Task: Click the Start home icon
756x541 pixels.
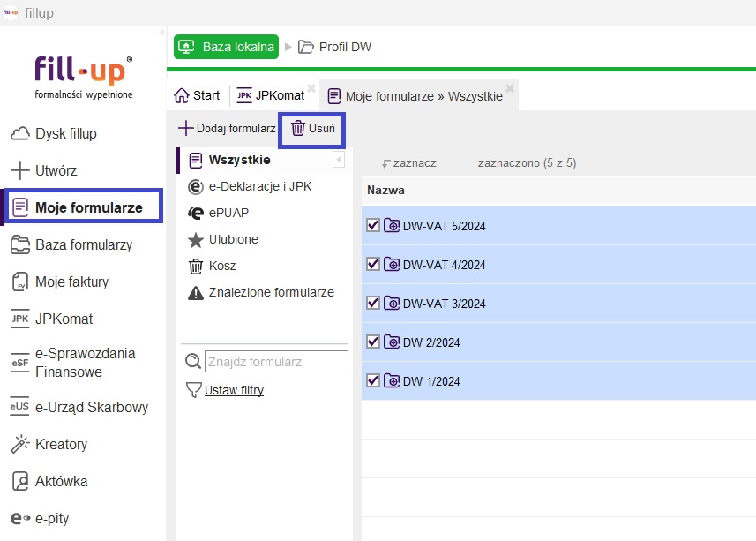Action: click(182, 95)
